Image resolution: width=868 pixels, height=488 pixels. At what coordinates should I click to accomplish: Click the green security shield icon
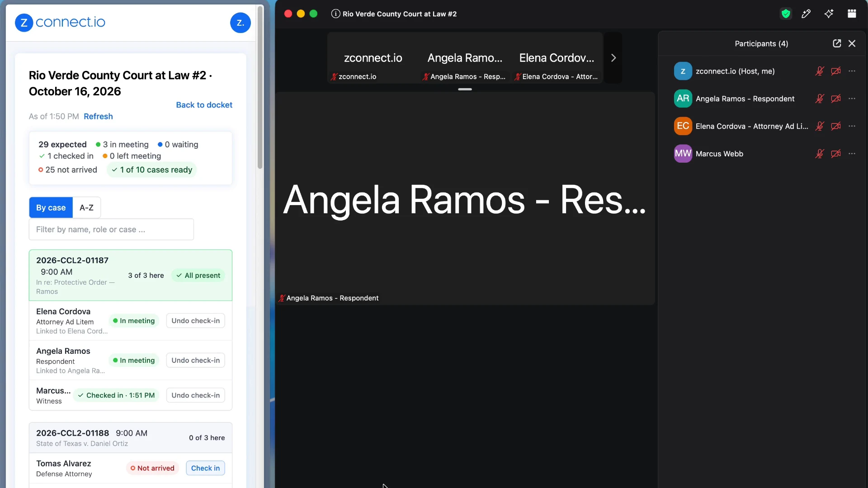tap(786, 14)
